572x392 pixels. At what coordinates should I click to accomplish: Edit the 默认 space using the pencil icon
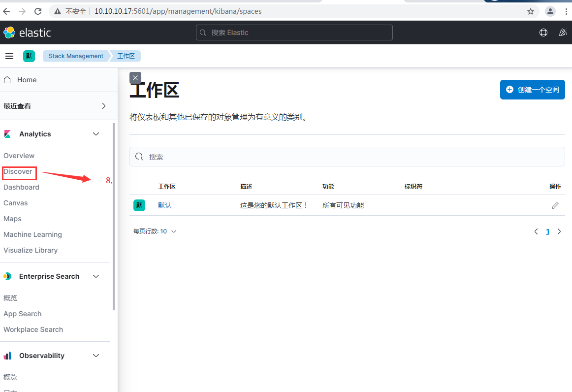click(x=555, y=205)
